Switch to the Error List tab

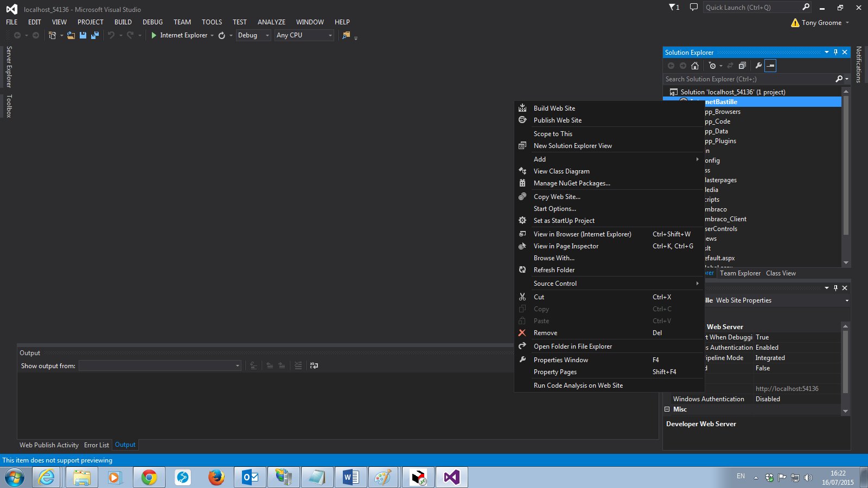(97, 445)
